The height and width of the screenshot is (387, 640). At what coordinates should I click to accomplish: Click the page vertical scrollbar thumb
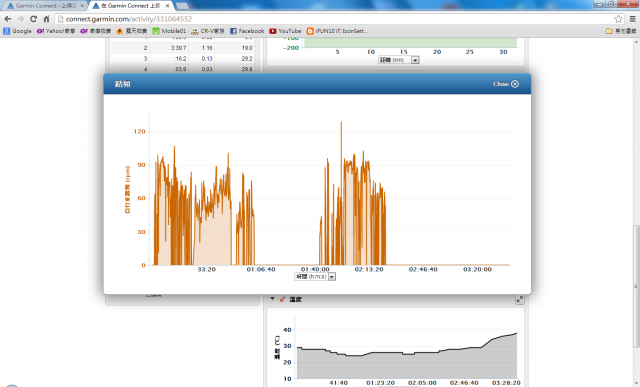636,286
